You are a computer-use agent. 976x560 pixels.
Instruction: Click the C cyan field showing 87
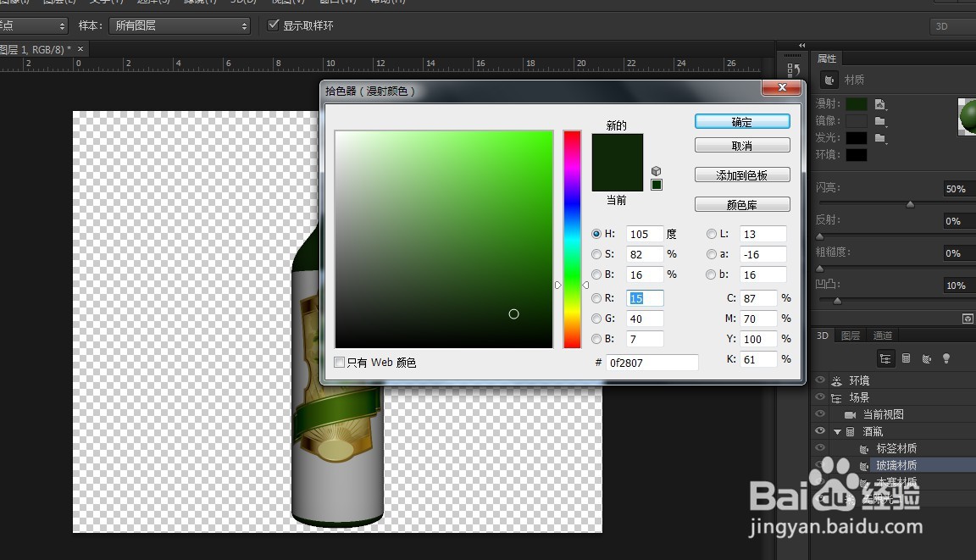pos(758,298)
